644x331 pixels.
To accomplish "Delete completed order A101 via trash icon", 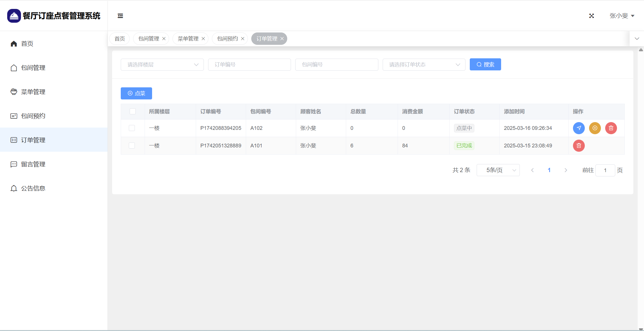I will click(578, 146).
